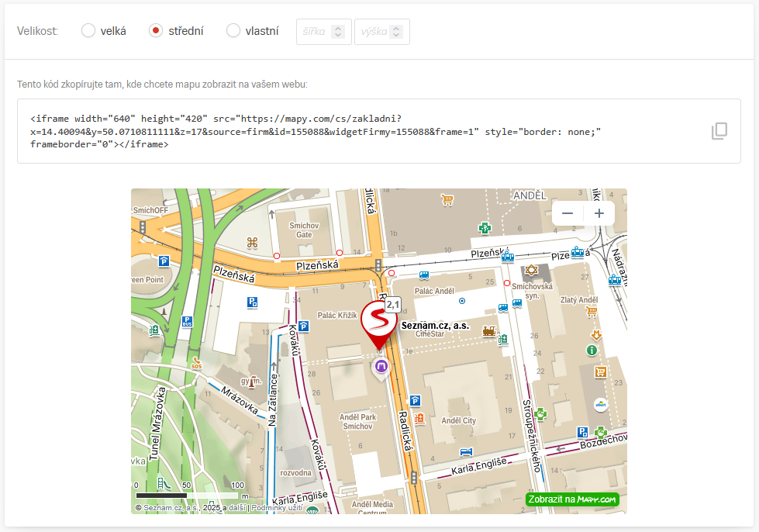Screen dimensions: 759x532
Task: Click the green information point icon
Action: tap(592, 351)
